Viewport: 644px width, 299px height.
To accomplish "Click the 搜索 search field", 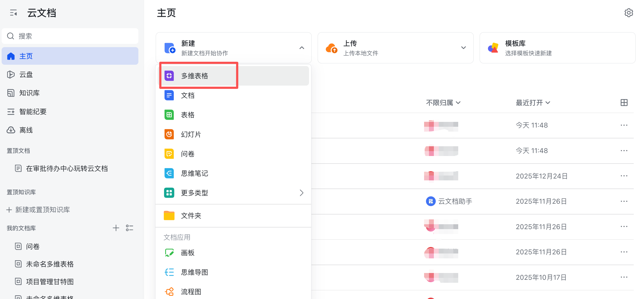I will point(70,36).
